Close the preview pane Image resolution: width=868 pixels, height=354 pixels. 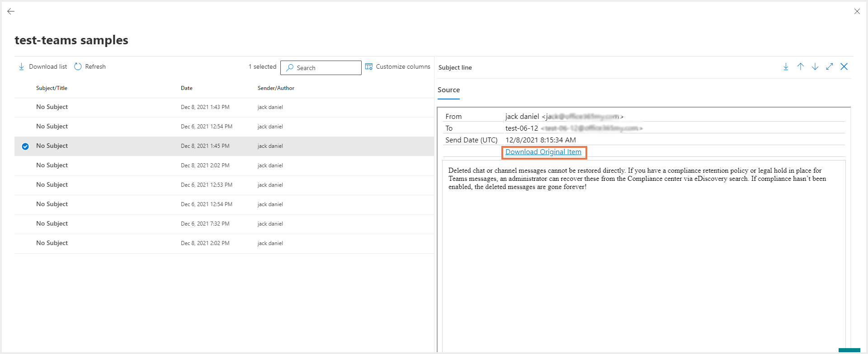(844, 67)
